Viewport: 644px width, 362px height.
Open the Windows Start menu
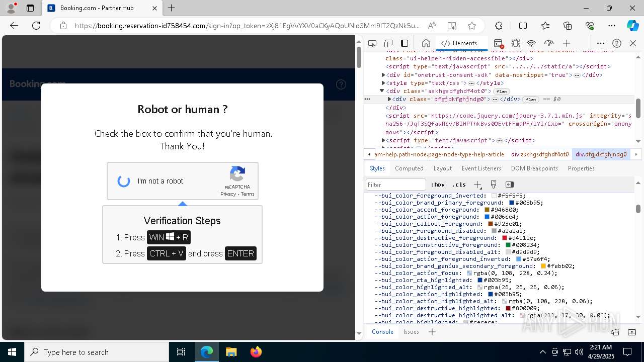(x=12, y=352)
